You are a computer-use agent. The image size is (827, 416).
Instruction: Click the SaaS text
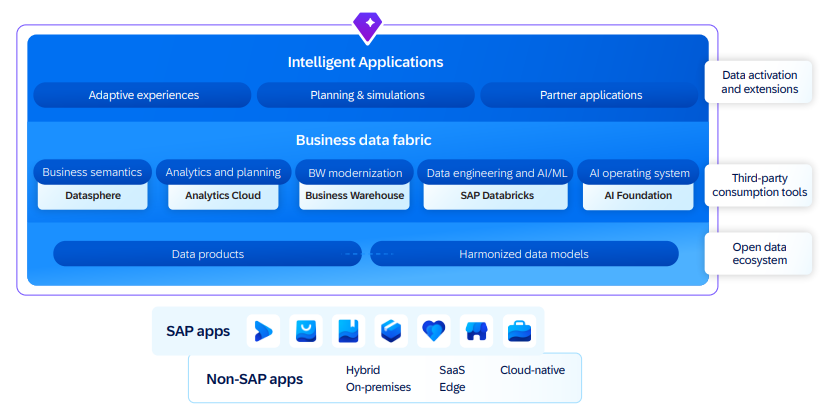[452, 370]
